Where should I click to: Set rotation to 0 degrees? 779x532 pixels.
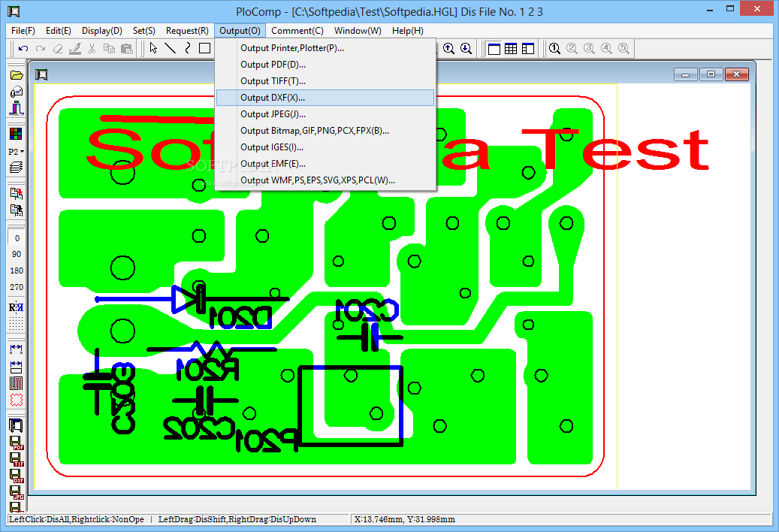tap(17, 238)
